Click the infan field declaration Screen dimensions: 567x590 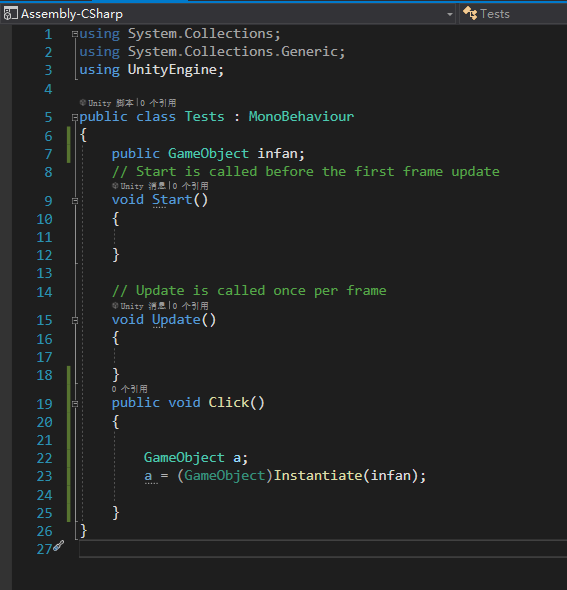pos(277,154)
